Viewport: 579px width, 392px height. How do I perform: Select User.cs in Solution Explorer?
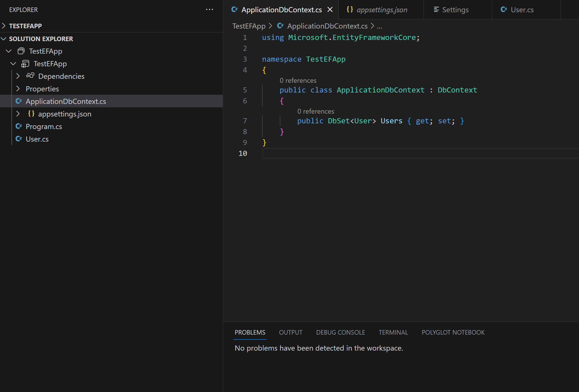coord(37,139)
